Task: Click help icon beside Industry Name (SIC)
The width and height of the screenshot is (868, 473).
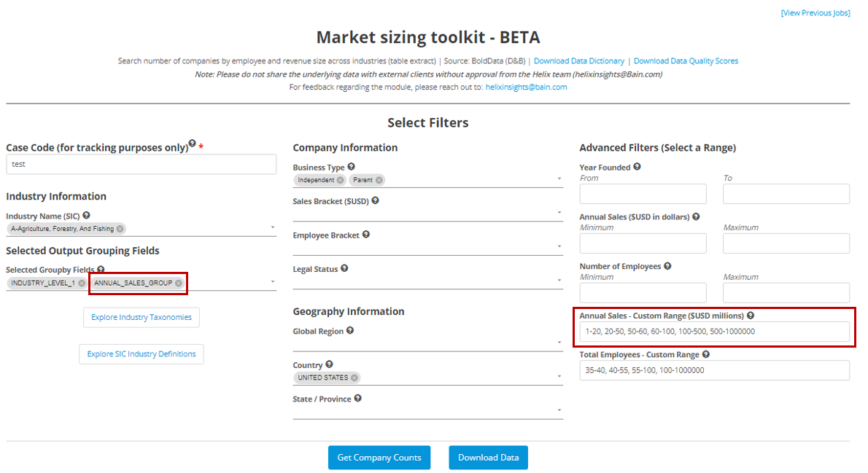Action: point(87,216)
